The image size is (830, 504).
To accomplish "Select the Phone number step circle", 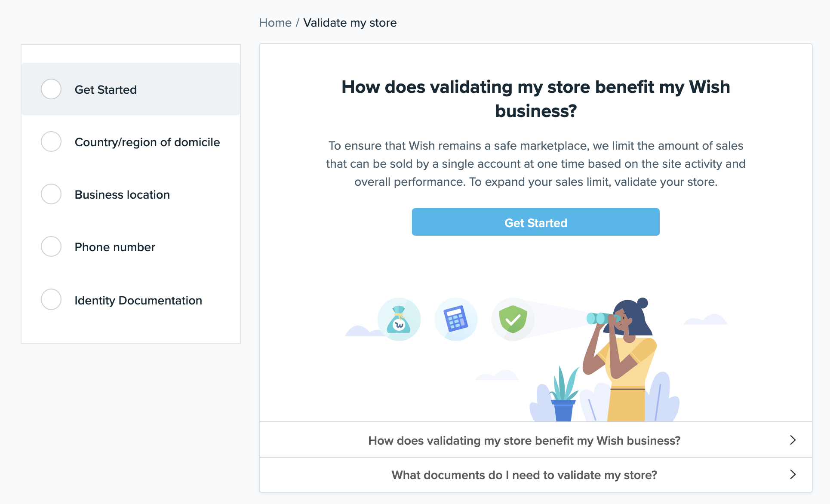I will click(x=51, y=246).
